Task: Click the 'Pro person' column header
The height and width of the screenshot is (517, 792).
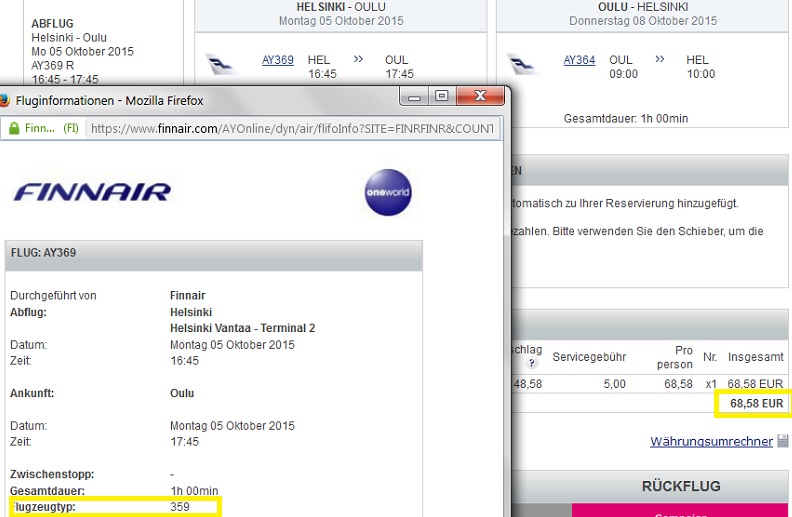Action: click(674, 357)
